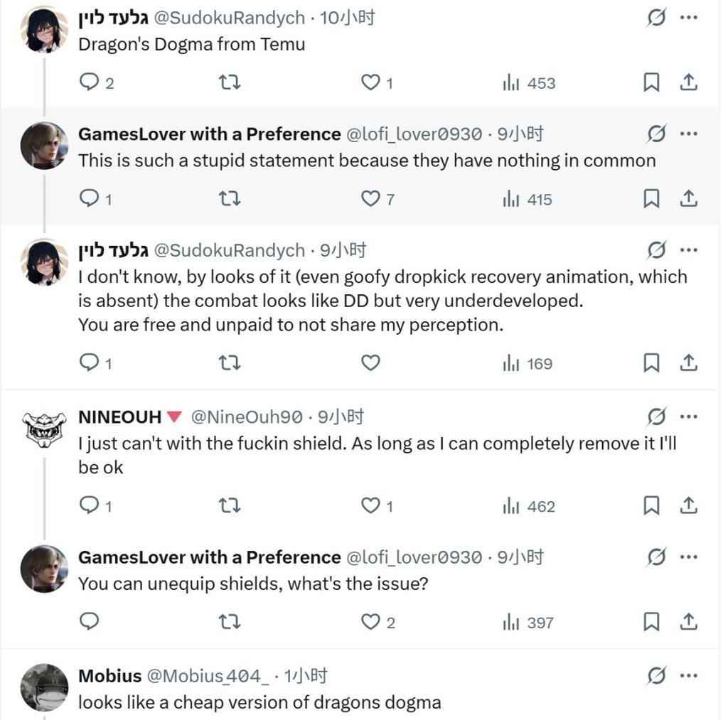View analytics showing 415 views
Image resolution: width=728 pixels, height=720 pixels.
527,200
